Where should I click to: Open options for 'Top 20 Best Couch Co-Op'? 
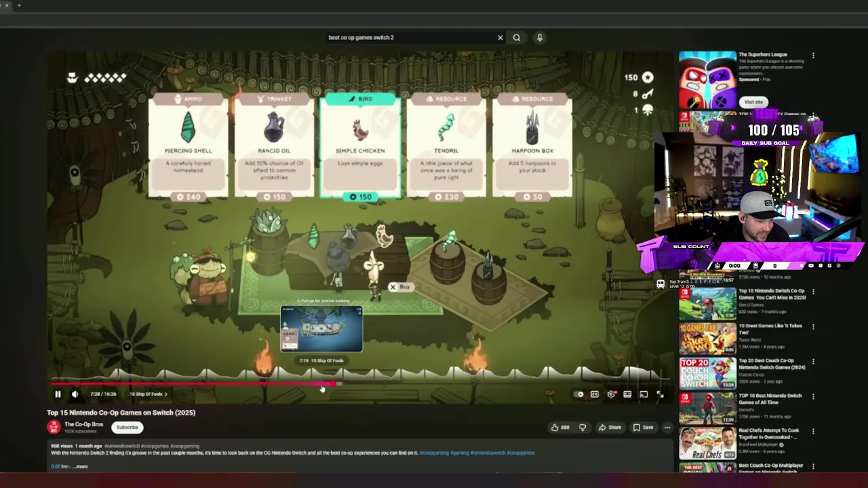(x=813, y=362)
